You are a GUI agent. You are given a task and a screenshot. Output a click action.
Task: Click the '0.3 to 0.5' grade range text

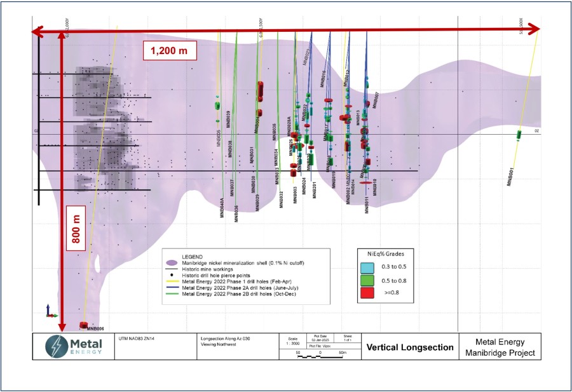394,267
